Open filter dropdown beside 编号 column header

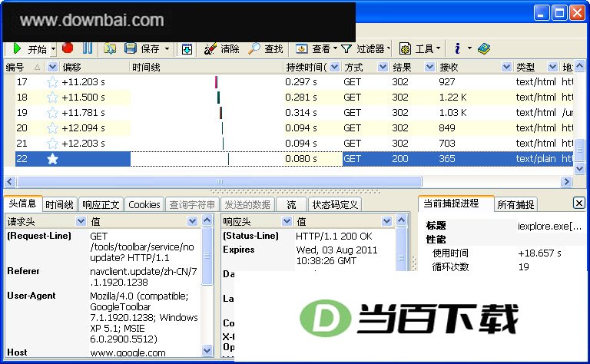53,67
